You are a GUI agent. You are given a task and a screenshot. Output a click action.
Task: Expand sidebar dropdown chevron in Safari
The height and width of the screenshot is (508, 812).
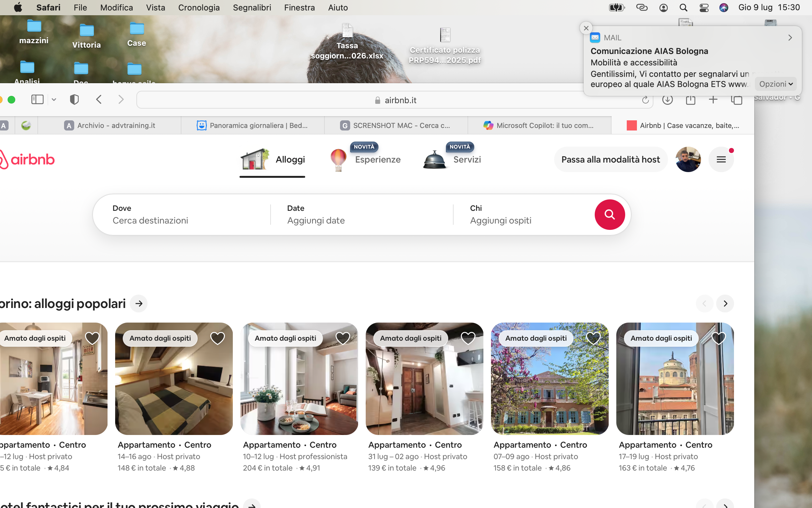tap(54, 99)
